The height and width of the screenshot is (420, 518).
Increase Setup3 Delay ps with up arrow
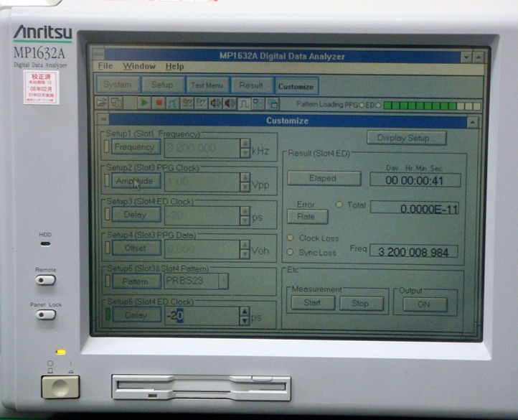(245, 211)
